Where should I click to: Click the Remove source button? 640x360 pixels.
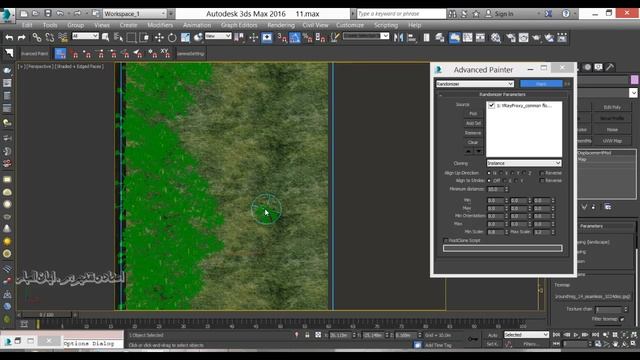point(473,133)
